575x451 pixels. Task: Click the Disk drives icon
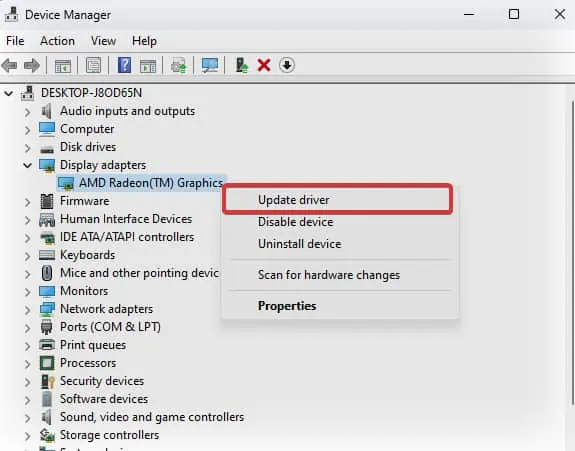pyautogui.click(x=47, y=148)
